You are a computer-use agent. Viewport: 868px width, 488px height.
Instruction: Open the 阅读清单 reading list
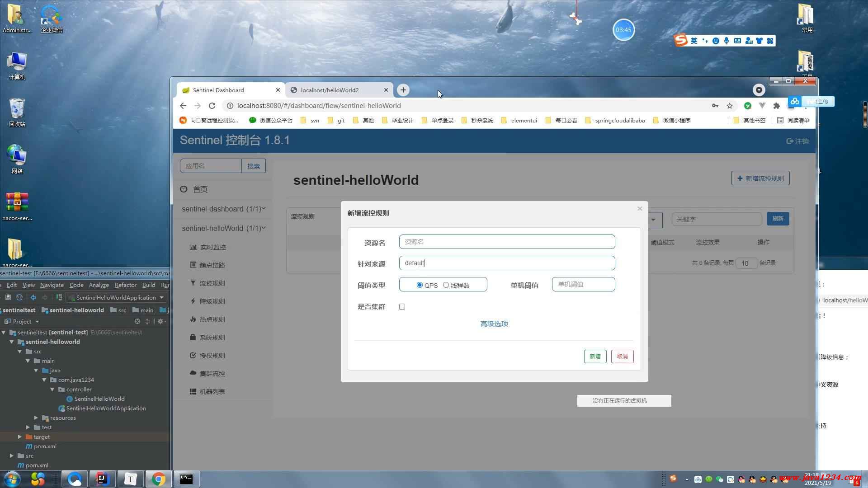pyautogui.click(x=793, y=120)
